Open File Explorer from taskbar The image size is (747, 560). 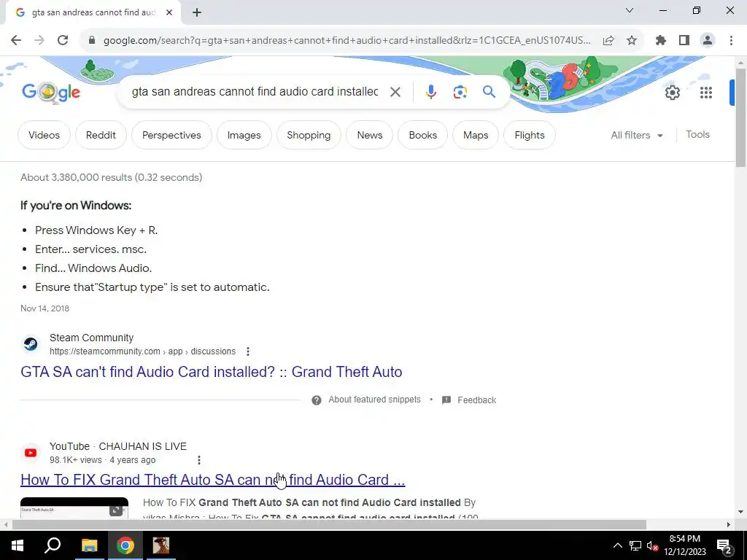coord(89,545)
